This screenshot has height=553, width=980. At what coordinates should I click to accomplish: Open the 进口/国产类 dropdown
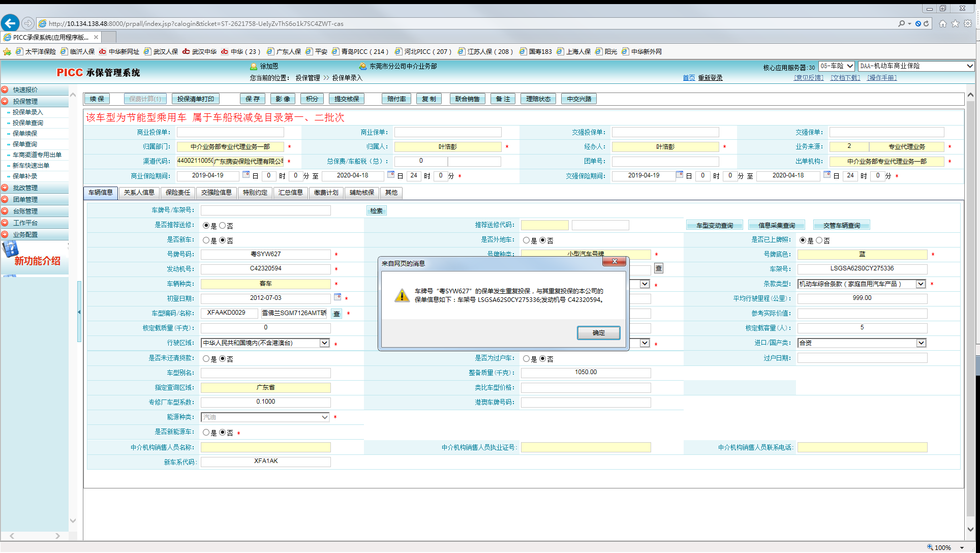pos(921,343)
